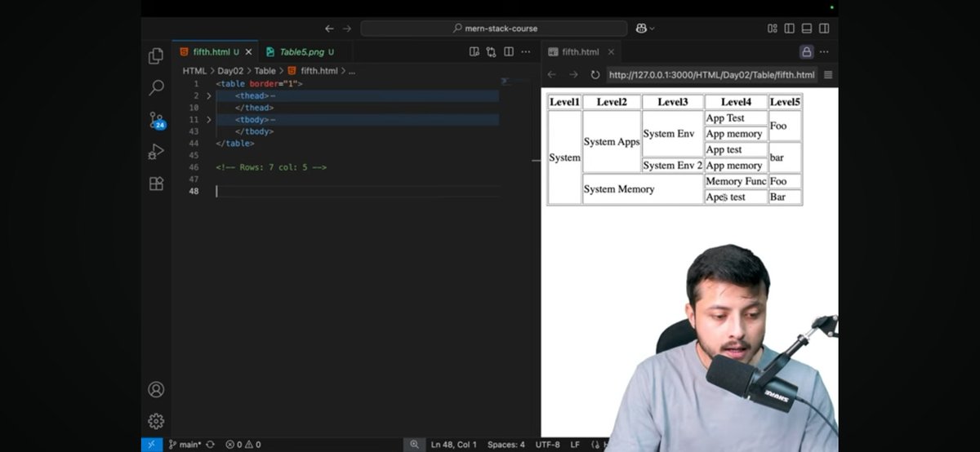Open preview group More Actions ellipsis
Screen dimensions: 980x452
point(824,51)
